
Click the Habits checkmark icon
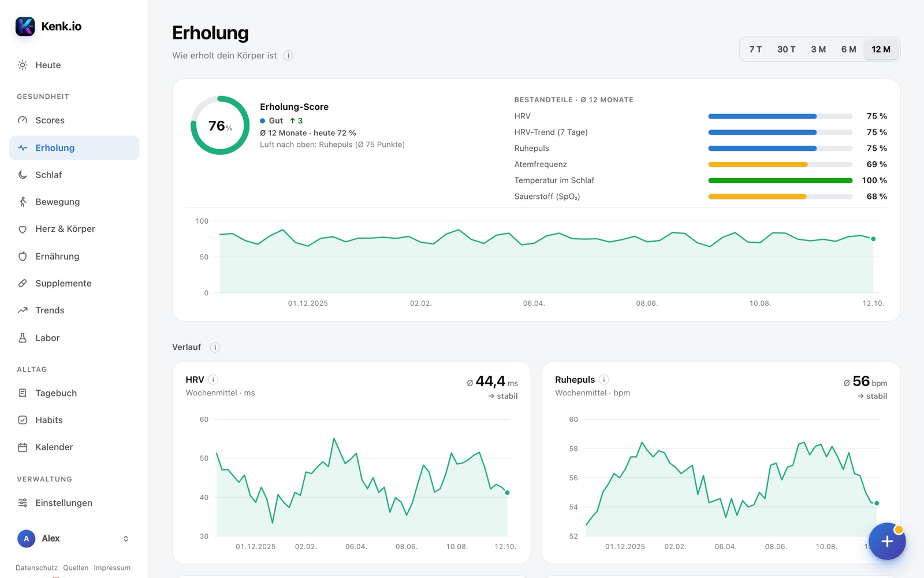23,420
